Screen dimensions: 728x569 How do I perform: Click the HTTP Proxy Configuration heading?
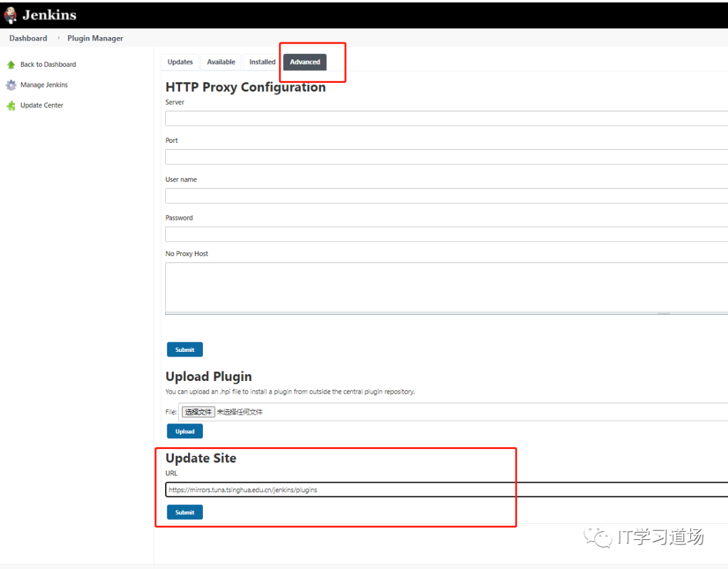(245, 88)
